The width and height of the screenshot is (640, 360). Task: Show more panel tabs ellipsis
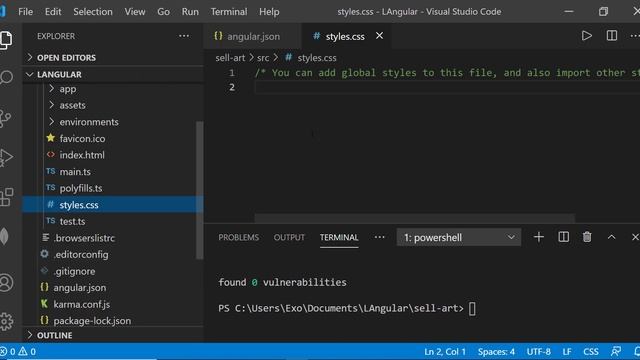379,237
